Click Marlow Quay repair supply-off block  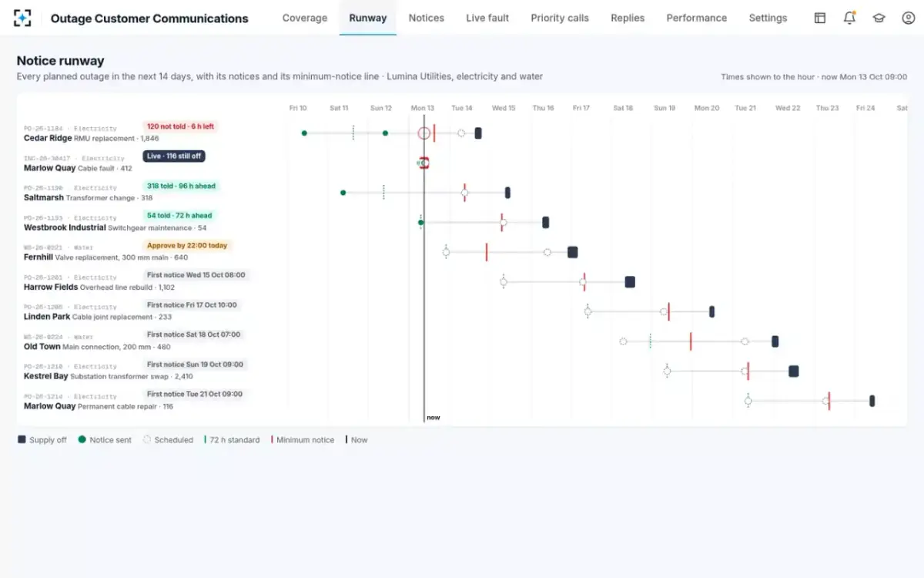pos(872,401)
